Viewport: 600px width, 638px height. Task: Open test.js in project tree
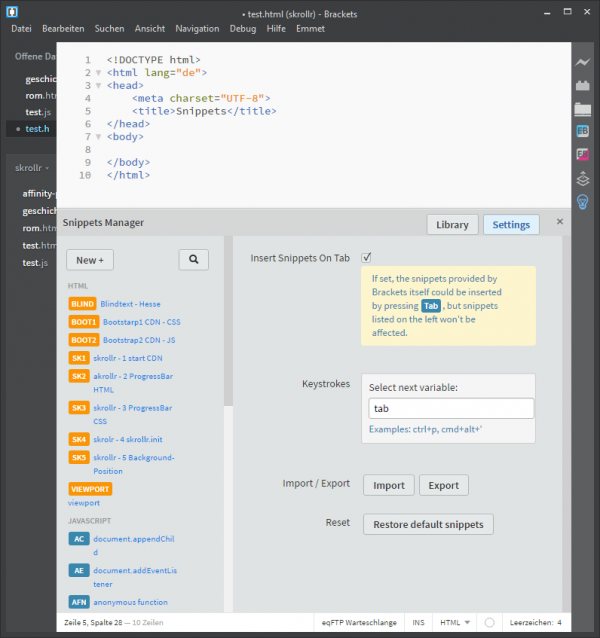(x=35, y=263)
